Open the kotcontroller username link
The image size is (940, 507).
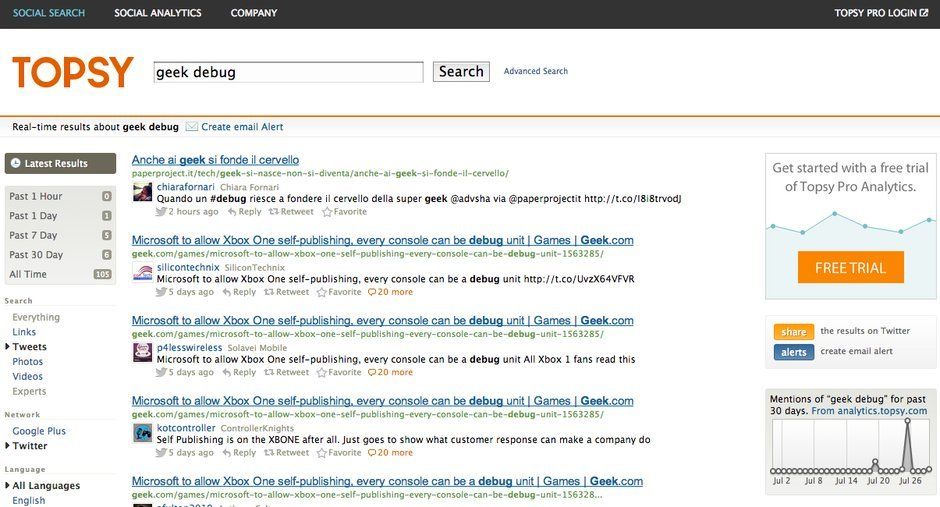click(x=186, y=427)
